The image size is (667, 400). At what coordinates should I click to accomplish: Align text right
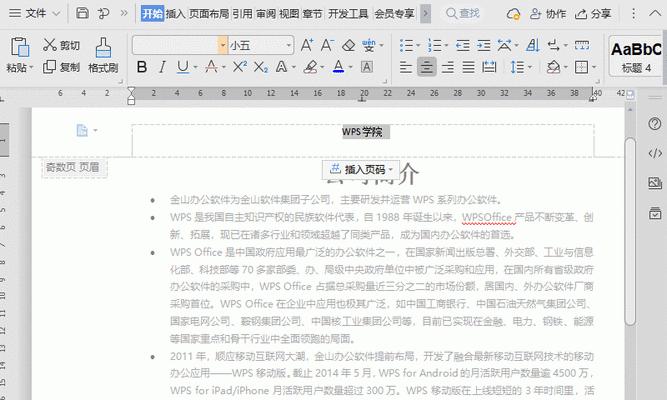point(448,67)
